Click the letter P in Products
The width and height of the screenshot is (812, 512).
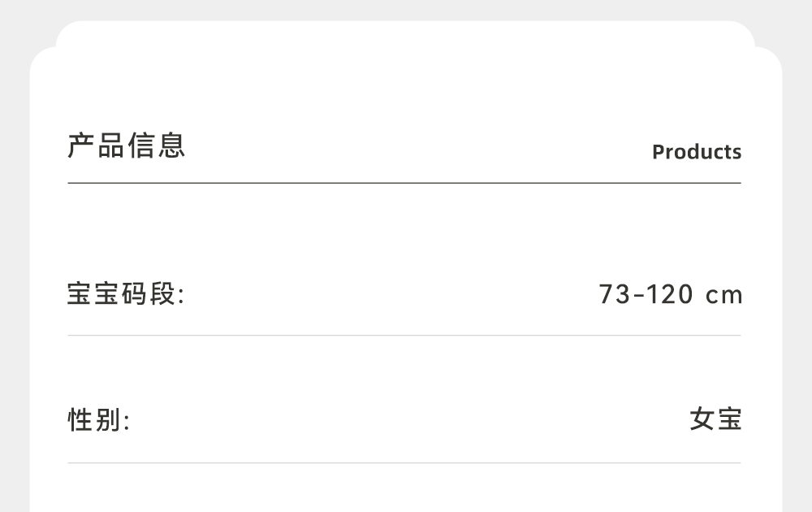pos(659,152)
